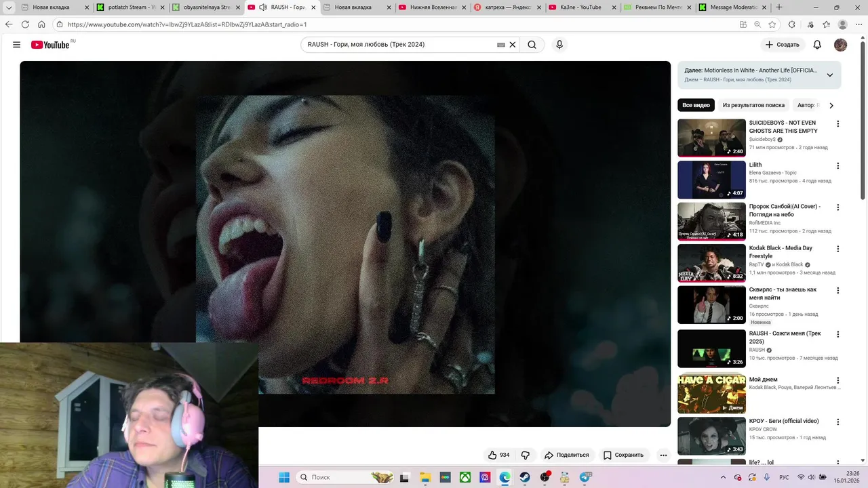Select the Из результатов поиска chip
The width and height of the screenshot is (868, 488).
(x=753, y=105)
